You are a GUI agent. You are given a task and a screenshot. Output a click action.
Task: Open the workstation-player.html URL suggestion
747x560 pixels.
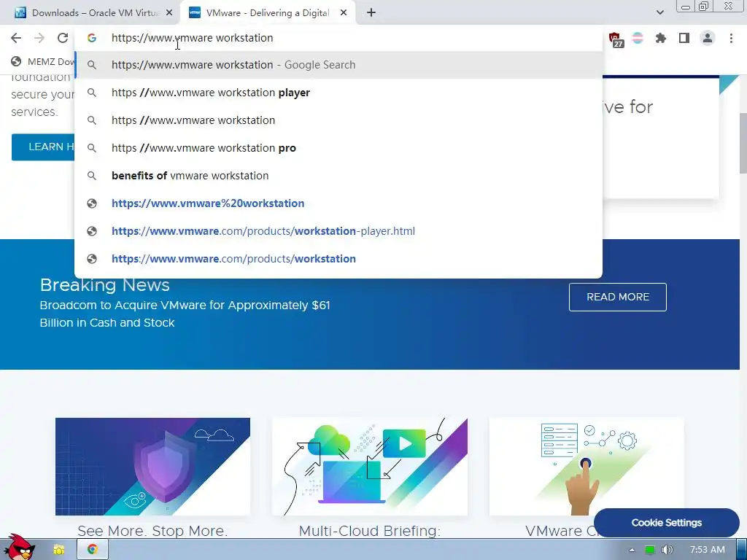point(338,231)
